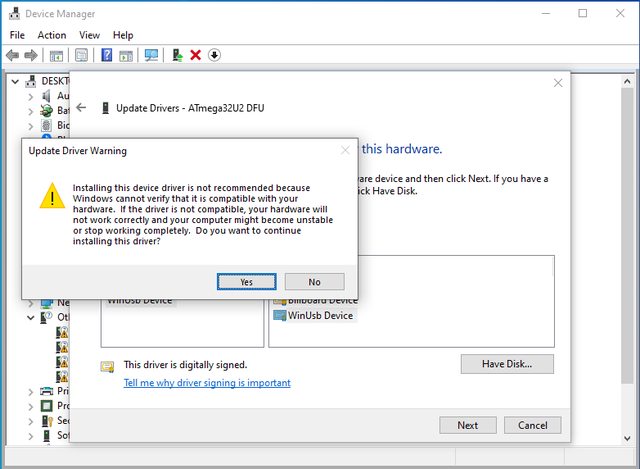Screen dimensions: 640x469
Task: Click the Network adapters monitor icon
Action: pyautogui.click(x=47, y=303)
